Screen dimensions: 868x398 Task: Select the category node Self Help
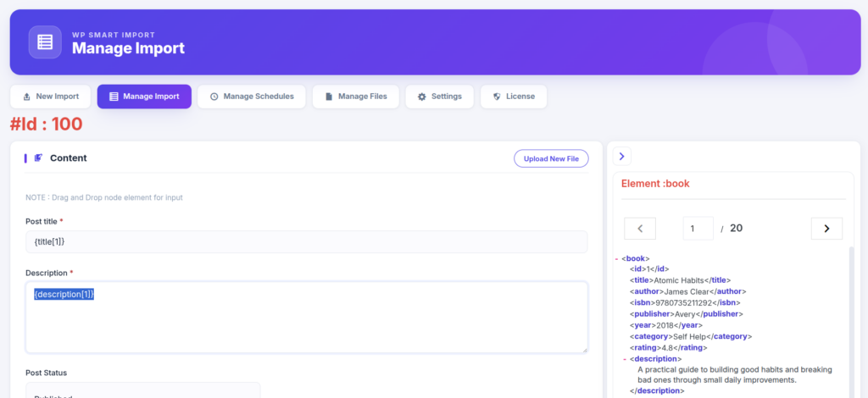click(x=691, y=336)
